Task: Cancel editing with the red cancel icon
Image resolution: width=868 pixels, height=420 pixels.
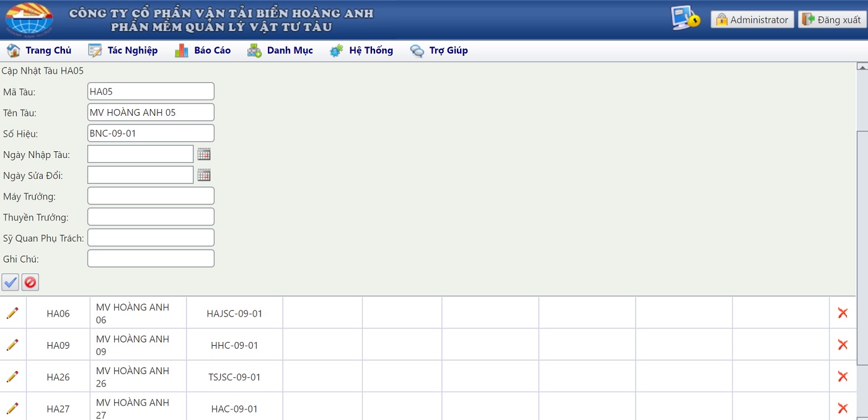Action: (30, 282)
